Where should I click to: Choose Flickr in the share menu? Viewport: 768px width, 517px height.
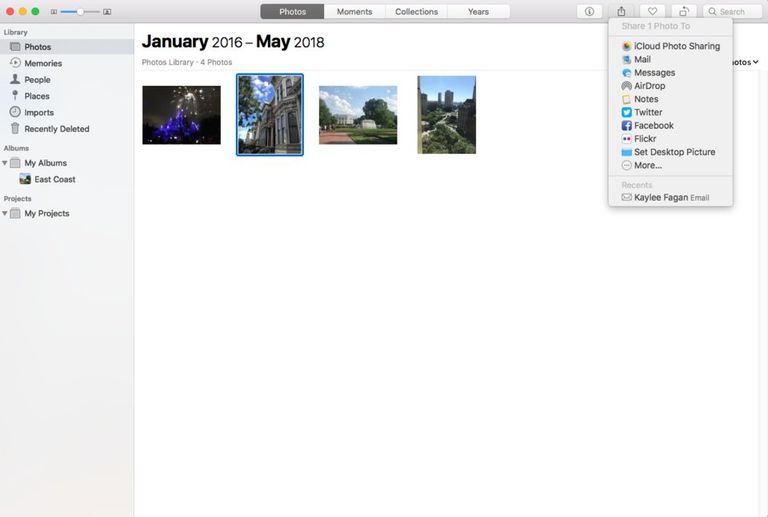[x=645, y=139]
